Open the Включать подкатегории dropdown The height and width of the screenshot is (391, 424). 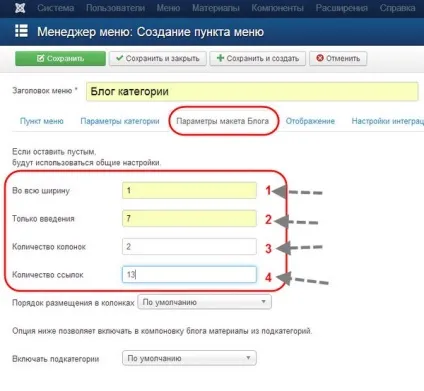[189, 358]
